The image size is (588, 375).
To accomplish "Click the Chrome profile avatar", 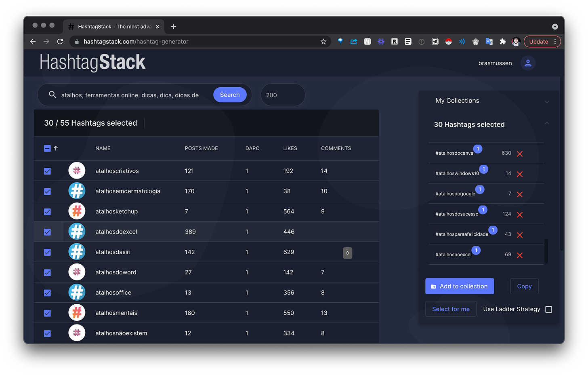I will pyautogui.click(x=516, y=42).
